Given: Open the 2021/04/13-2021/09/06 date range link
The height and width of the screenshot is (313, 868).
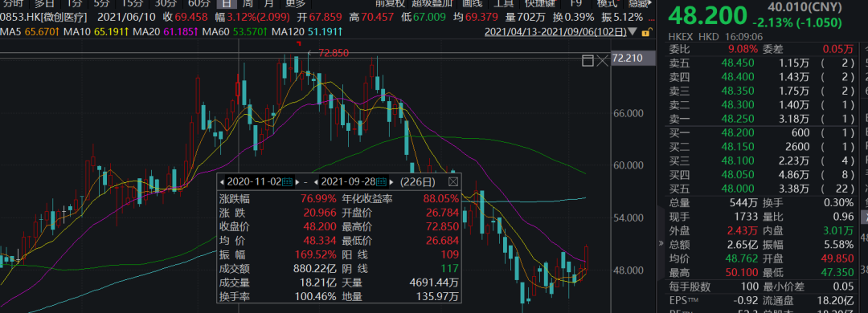Looking at the screenshot, I should [x=556, y=32].
